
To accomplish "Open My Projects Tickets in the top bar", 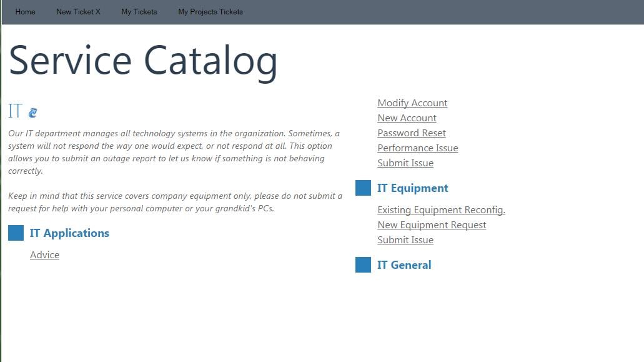I will 210,11.
